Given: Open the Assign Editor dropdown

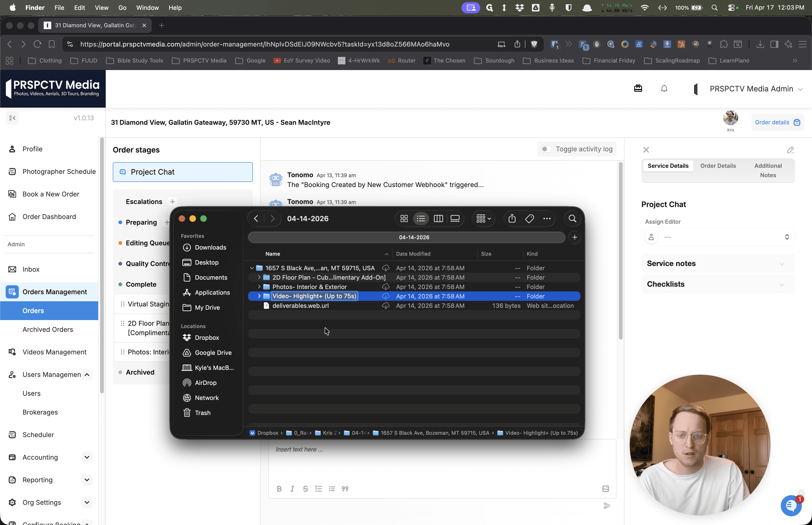Looking at the screenshot, I should (x=718, y=237).
